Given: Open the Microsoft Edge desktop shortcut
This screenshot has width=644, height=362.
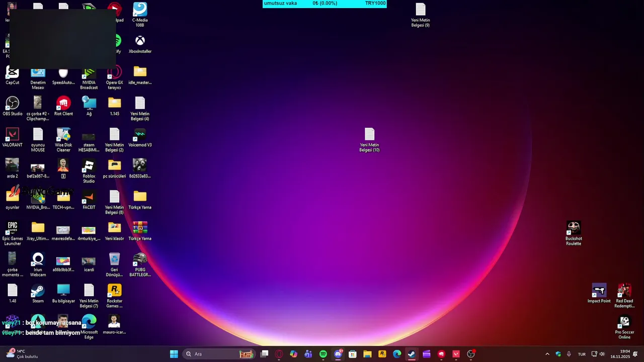Looking at the screenshot, I should (x=89, y=327).
